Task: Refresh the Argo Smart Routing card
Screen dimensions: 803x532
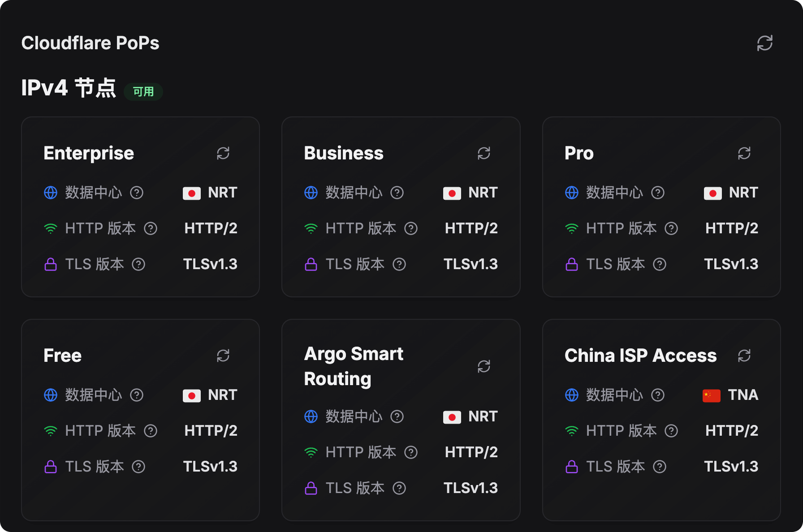Action: pyautogui.click(x=484, y=367)
